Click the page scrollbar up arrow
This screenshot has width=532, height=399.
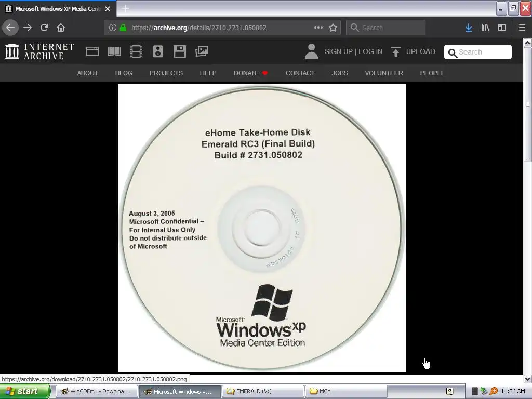point(528,43)
